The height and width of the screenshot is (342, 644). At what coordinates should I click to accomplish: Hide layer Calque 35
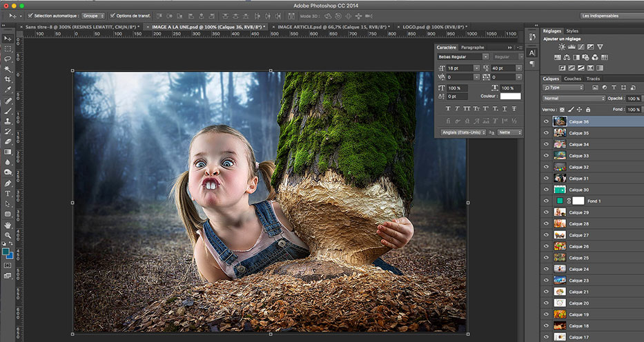(x=546, y=133)
